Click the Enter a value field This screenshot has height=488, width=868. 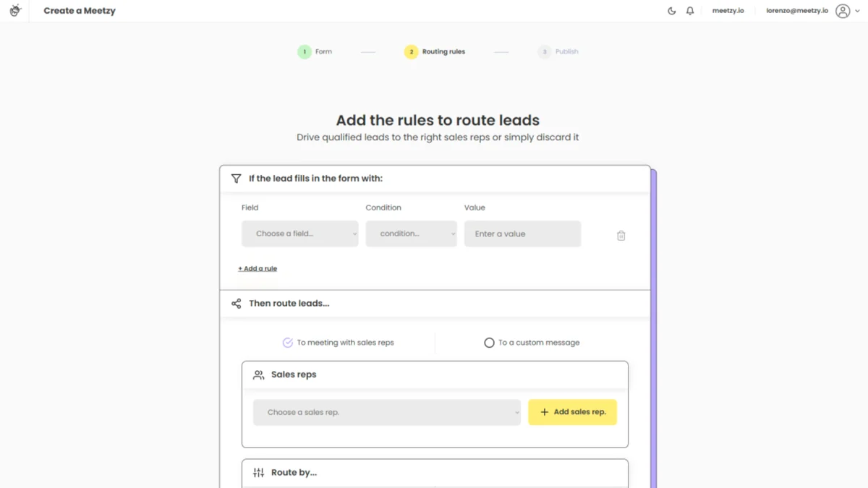pyautogui.click(x=522, y=234)
